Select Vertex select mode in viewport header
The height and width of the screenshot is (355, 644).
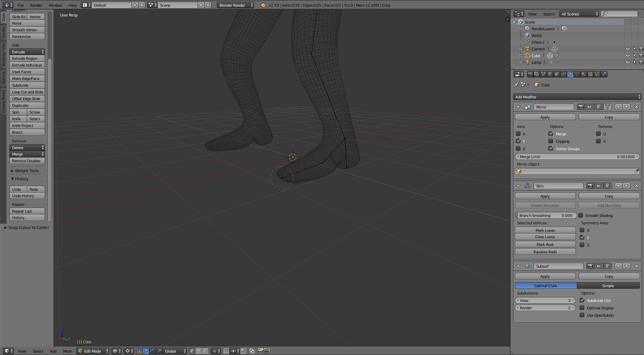pyautogui.click(x=192, y=351)
